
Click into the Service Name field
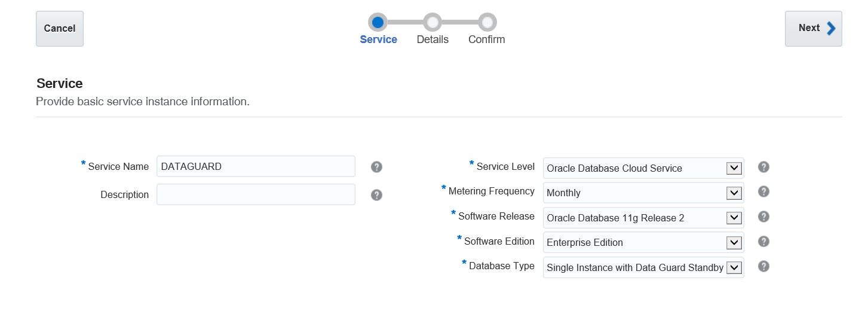[x=256, y=166]
